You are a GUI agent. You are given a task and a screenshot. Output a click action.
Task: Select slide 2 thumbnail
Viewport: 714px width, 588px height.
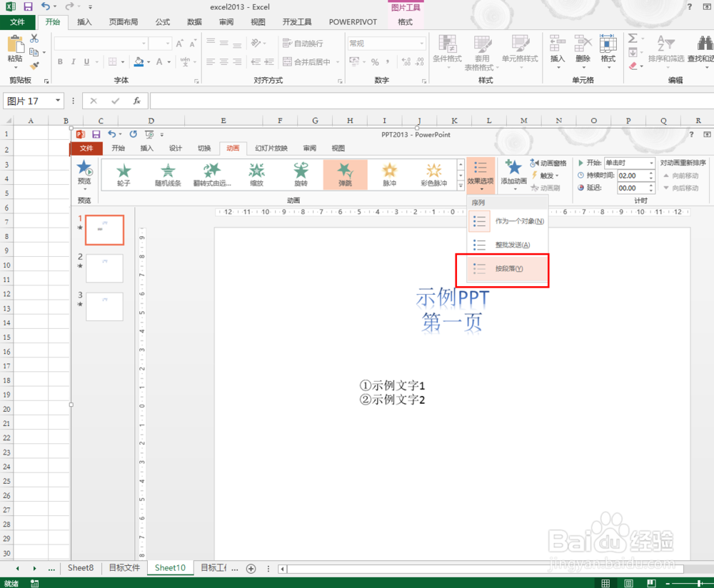104,268
